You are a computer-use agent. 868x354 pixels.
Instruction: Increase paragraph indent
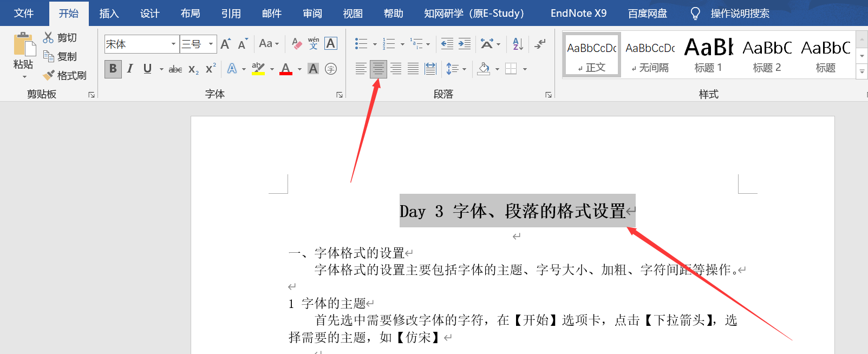click(x=465, y=44)
